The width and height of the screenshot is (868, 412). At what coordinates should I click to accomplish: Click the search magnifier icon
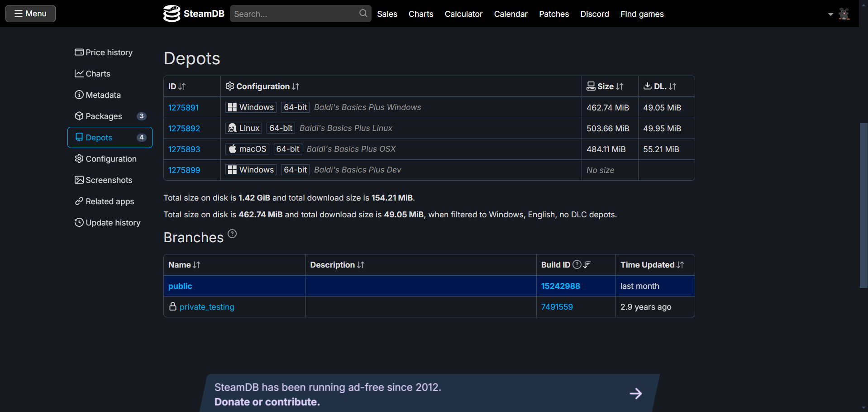pos(363,14)
